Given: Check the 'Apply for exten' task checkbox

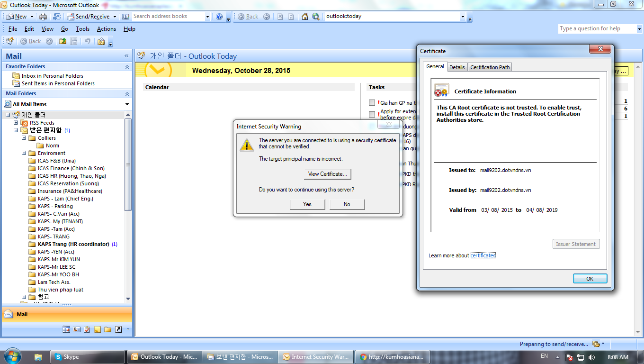Looking at the screenshot, I should pos(372,115).
